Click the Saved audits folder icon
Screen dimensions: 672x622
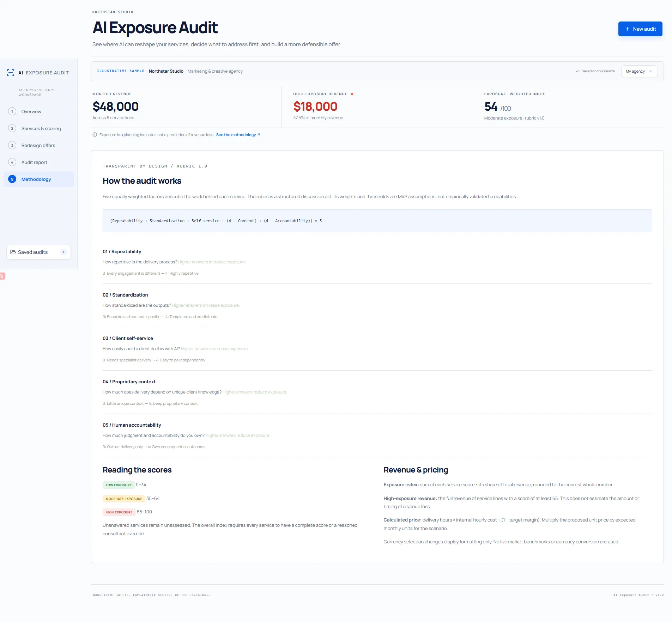click(x=13, y=252)
